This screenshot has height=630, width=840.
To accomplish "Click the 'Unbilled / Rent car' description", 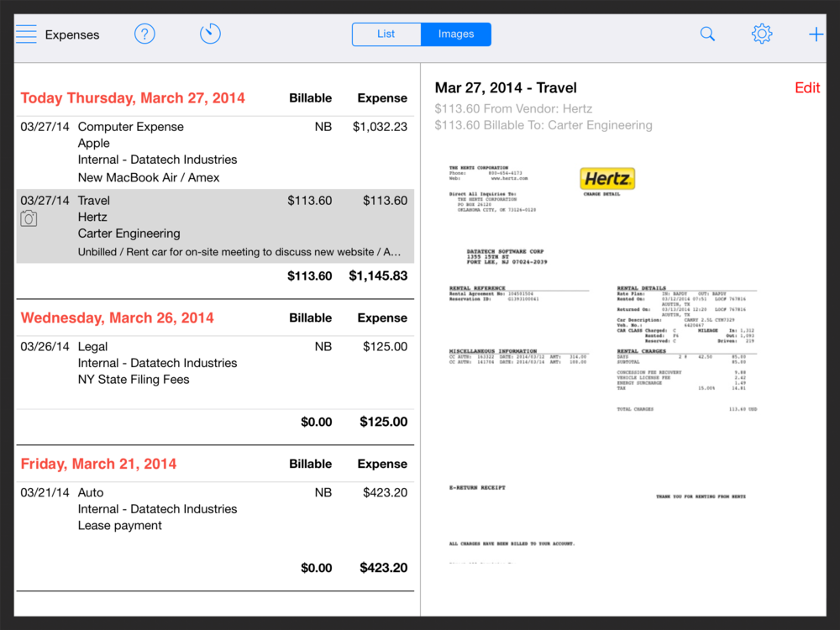I will (x=239, y=252).
